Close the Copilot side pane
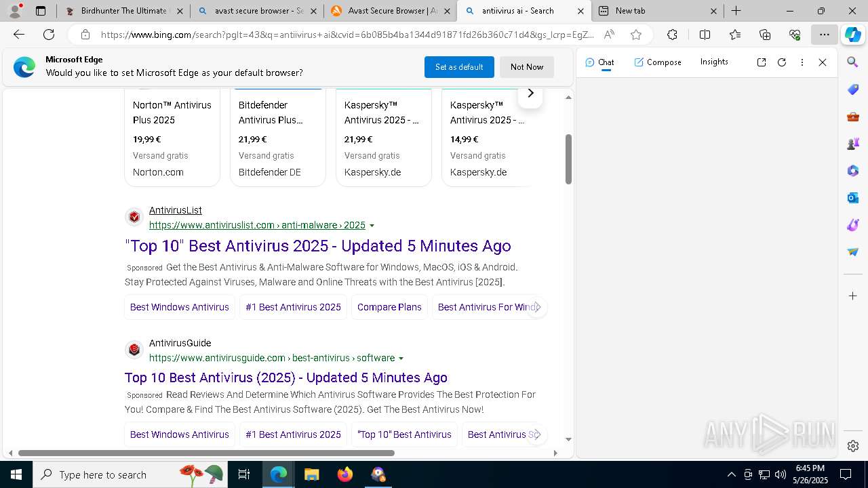The width and height of the screenshot is (868, 488). 823,62
